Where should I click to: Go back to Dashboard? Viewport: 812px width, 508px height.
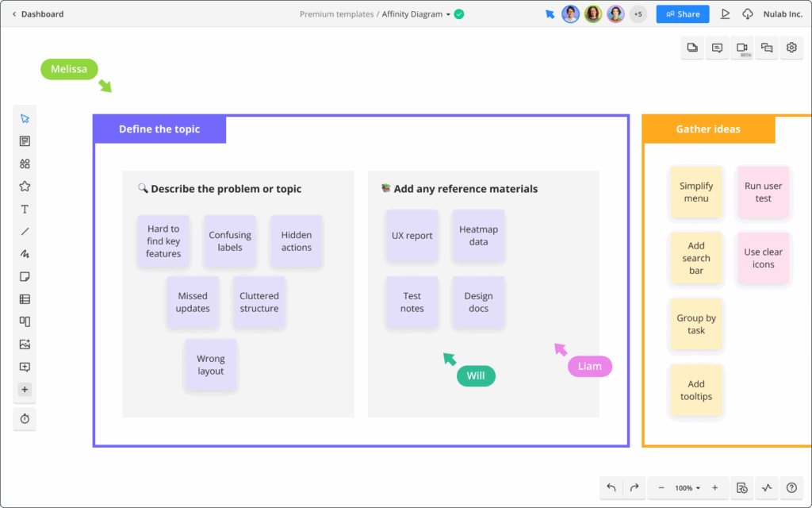point(37,14)
